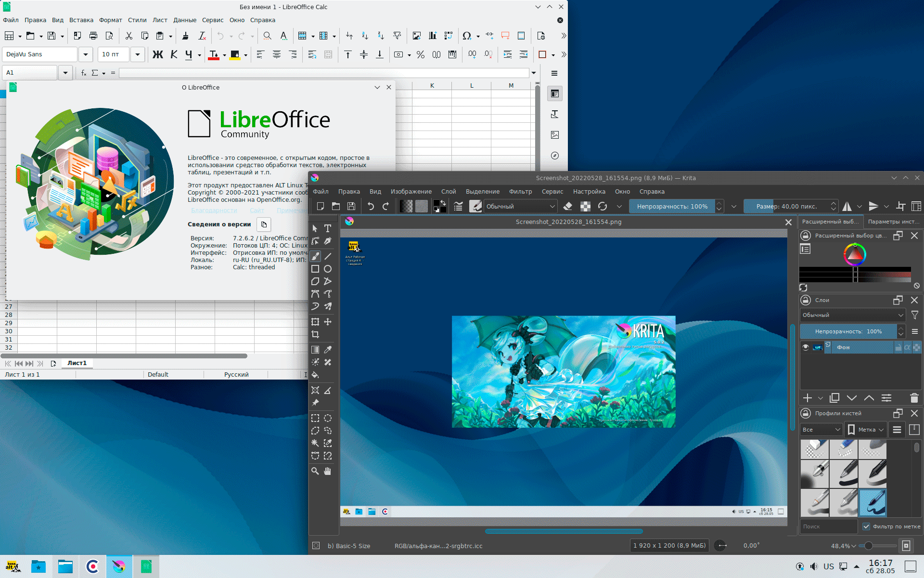Select the Crop tool in Krita
Screen dimensions: 924x578
[315, 334]
